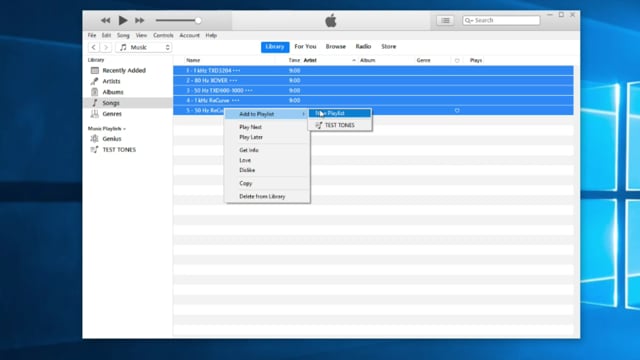Sort by the Plays column header
Screen dimensions: 640x360
tap(476, 60)
